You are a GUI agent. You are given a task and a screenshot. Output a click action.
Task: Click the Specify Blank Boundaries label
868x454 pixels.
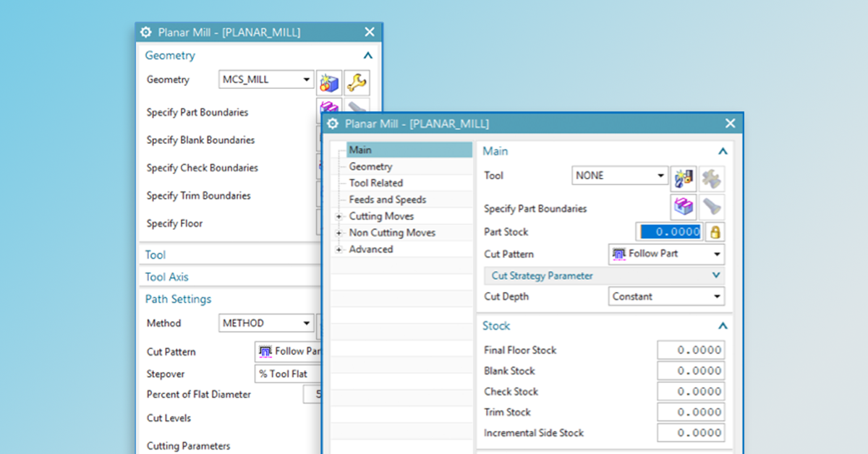pyautogui.click(x=200, y=140)
